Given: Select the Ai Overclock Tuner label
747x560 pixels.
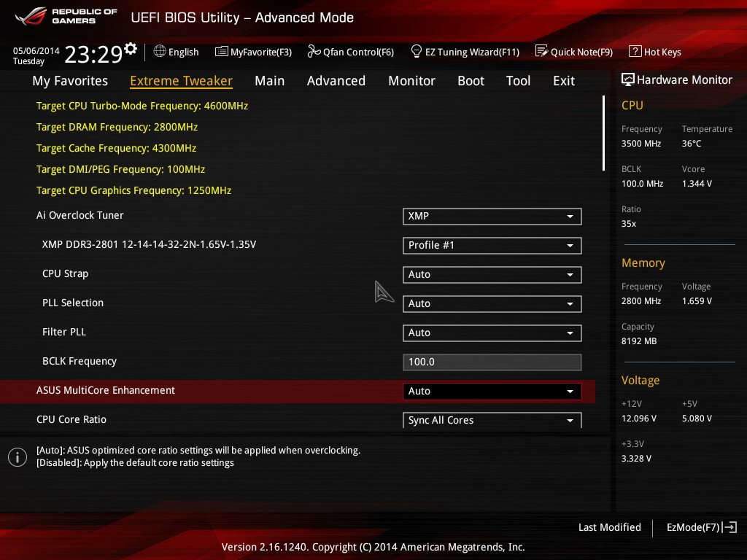Looking at the screenshot, I should pyautogui.click(x=80, y=215).
